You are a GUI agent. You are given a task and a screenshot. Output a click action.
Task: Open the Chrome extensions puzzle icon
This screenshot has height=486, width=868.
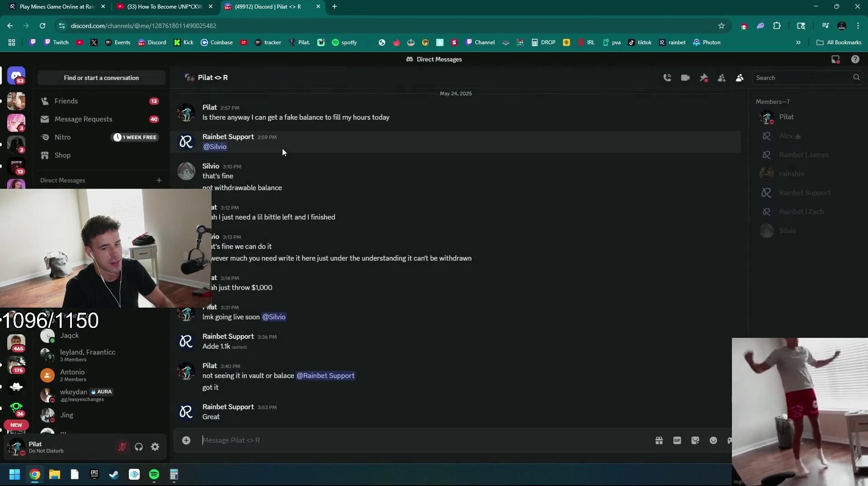pos(777,26)
